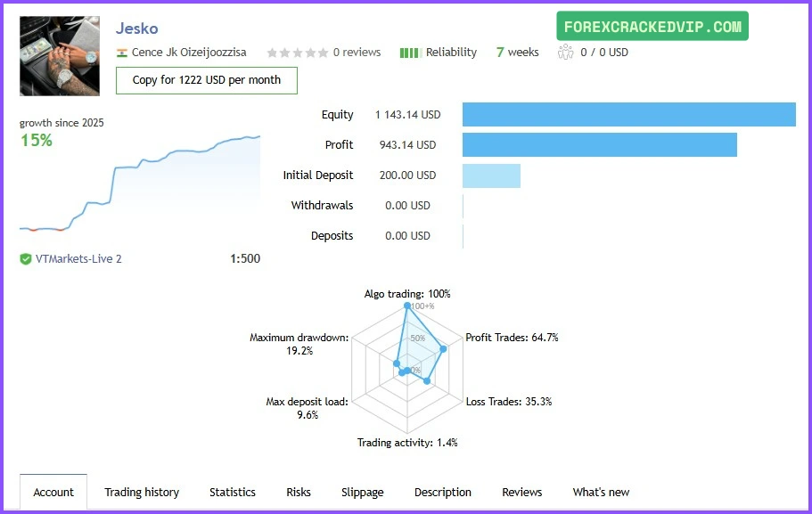Screen dimensions: 812x514
Task: Switch to the Statistics tab
Action: [x=233, y=493]
